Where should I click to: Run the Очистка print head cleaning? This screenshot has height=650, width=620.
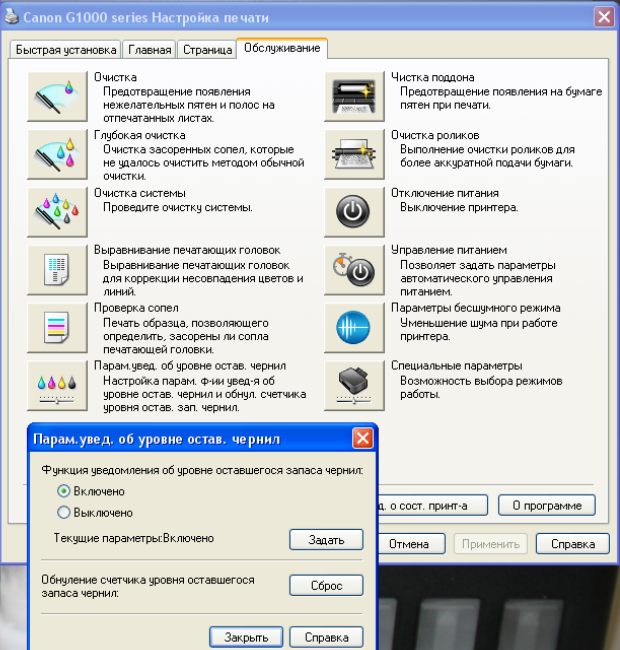57,96
